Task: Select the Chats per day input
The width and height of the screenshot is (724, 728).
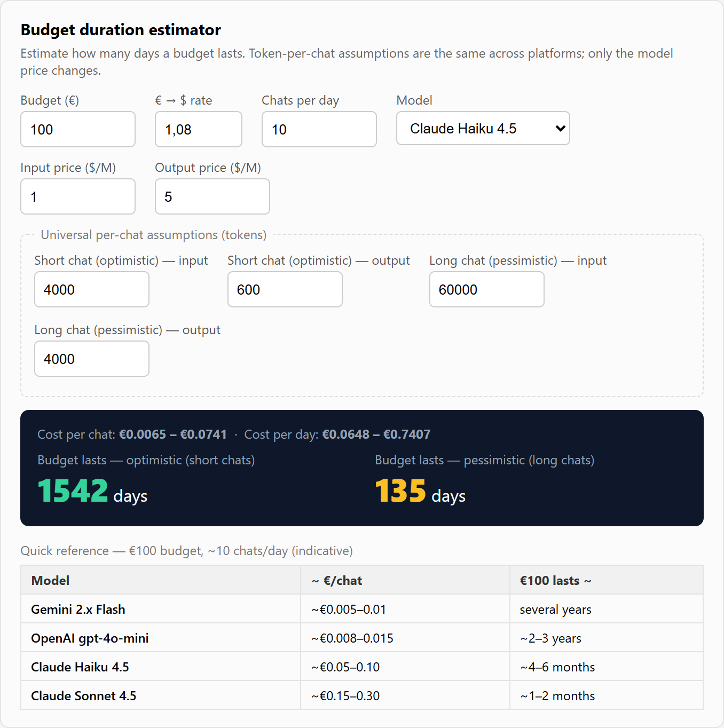Action: click(319, 129)
